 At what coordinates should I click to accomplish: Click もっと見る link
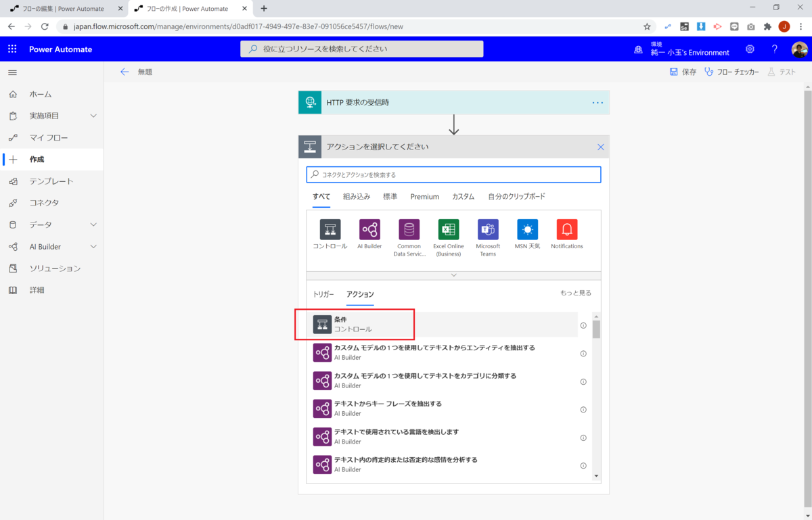(x=576, y=293)
